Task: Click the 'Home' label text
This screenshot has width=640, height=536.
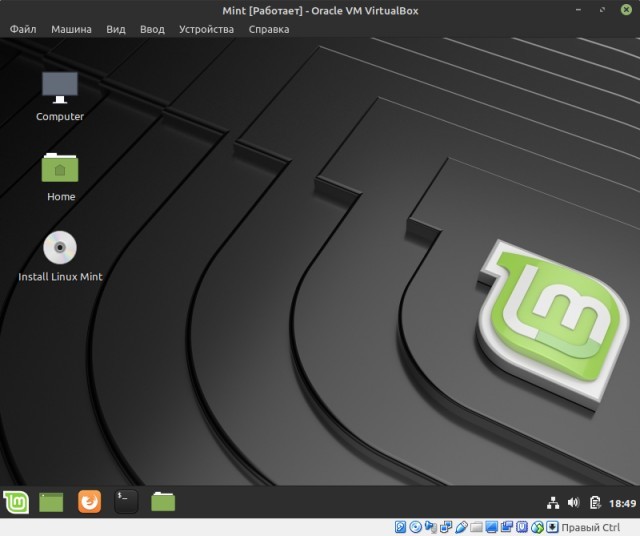Action: (x=61, y=197)
